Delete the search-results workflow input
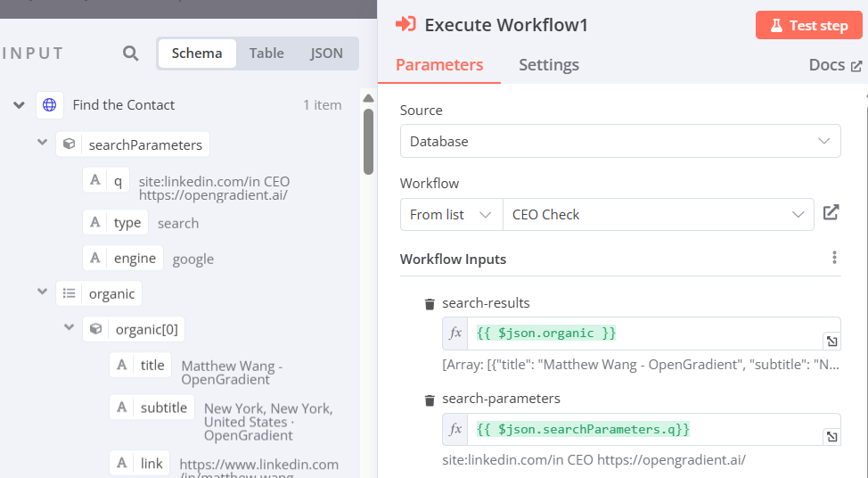This screenshot has width=868, height=478. pos(430,304)
